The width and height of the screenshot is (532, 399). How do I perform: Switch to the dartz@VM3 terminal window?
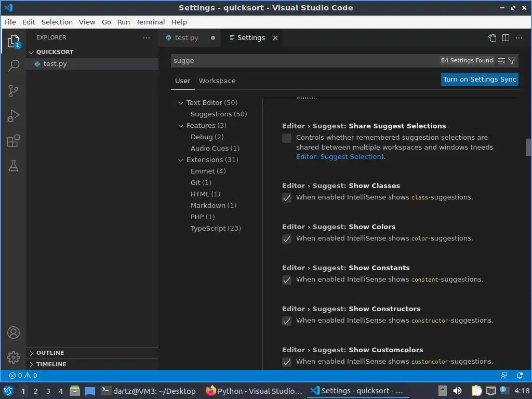[x=149, y=391]
